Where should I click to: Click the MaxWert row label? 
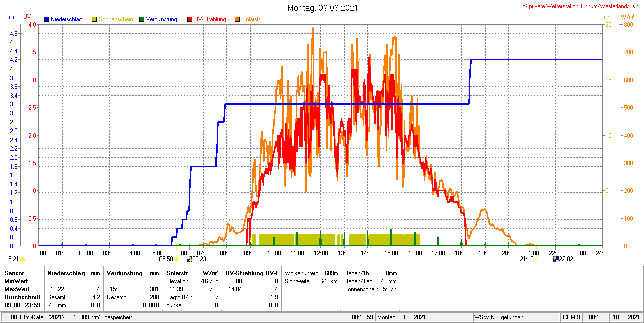[17, 289]
